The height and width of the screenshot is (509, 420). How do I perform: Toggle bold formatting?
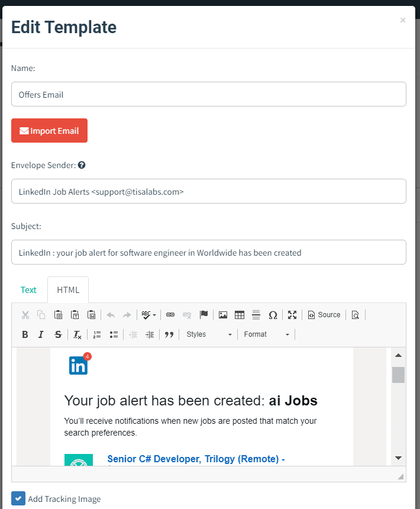[25, 334]
